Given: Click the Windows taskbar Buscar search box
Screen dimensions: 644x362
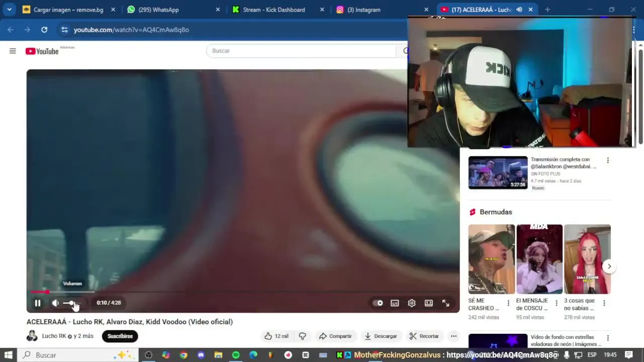Looking at the screenshot, I should [78, 355].
